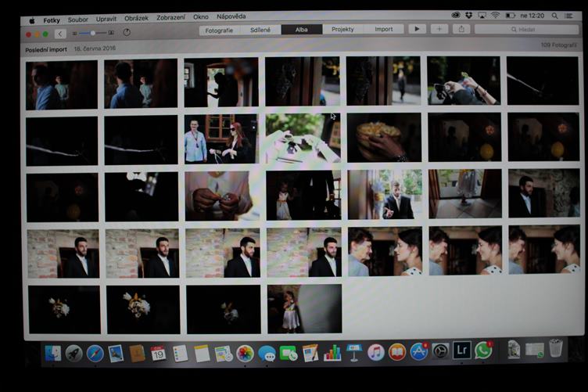Click the Poslední import title

[x=46, y=49]
